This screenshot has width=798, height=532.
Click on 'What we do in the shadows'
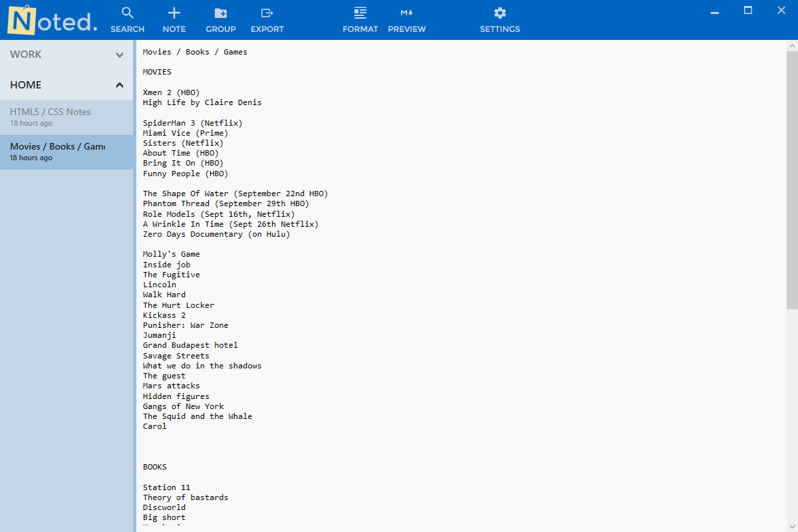(x=202, y=366)
